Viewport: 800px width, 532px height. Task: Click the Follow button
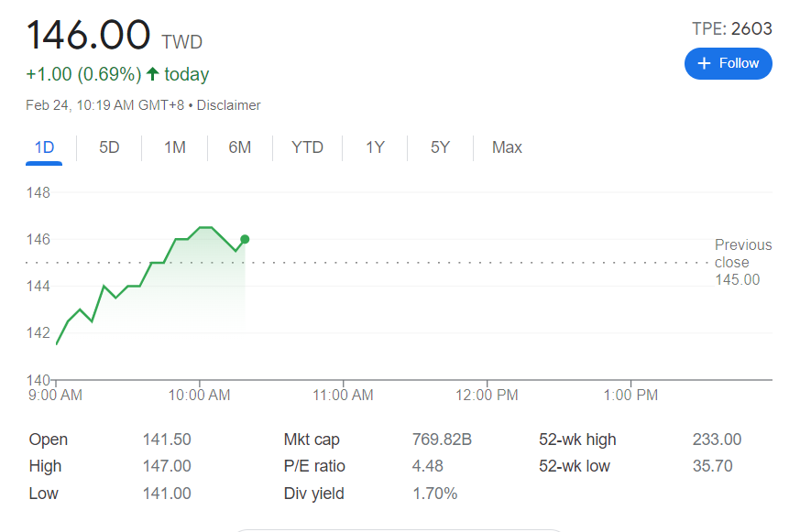pos(728,63)
